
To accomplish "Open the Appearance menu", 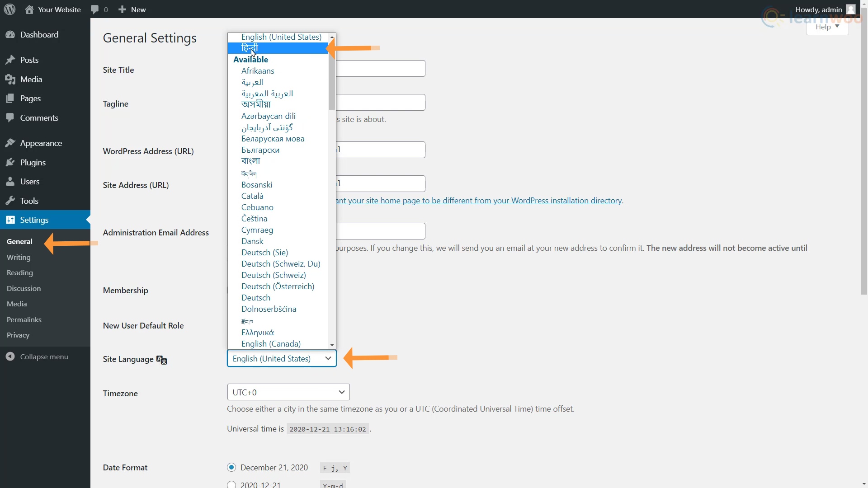I will pos(41,143).
